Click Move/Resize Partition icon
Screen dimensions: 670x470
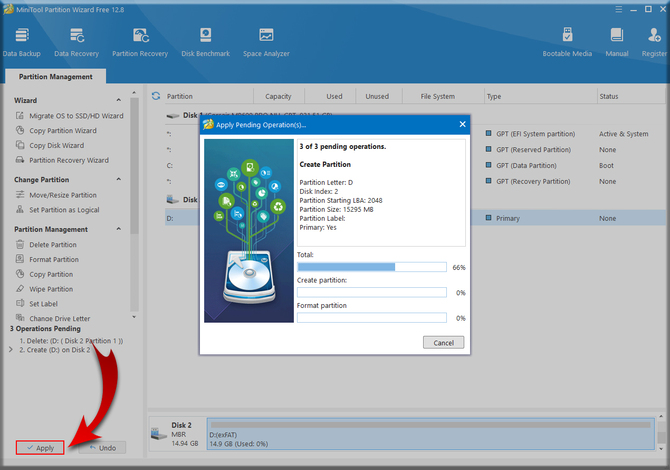pos(20,195)
